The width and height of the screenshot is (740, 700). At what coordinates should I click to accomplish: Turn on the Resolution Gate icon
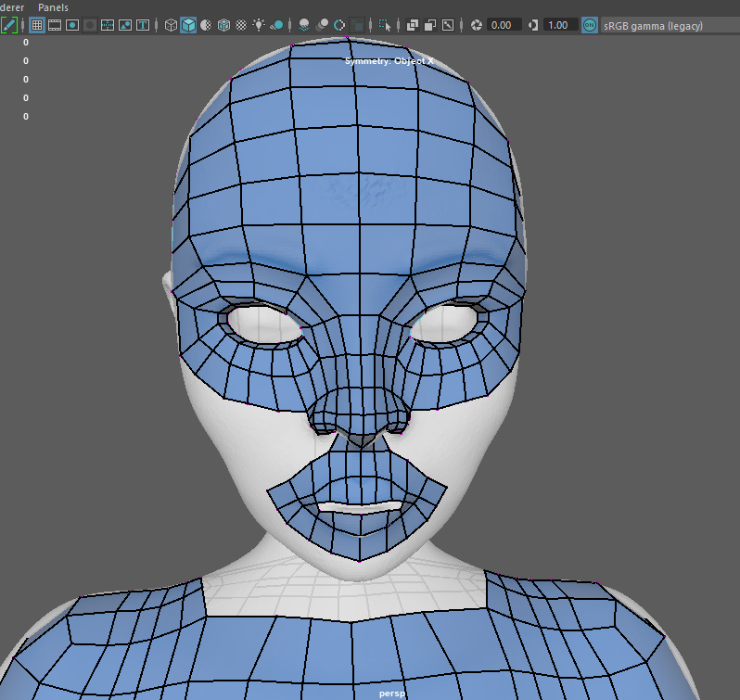[72, 25]
